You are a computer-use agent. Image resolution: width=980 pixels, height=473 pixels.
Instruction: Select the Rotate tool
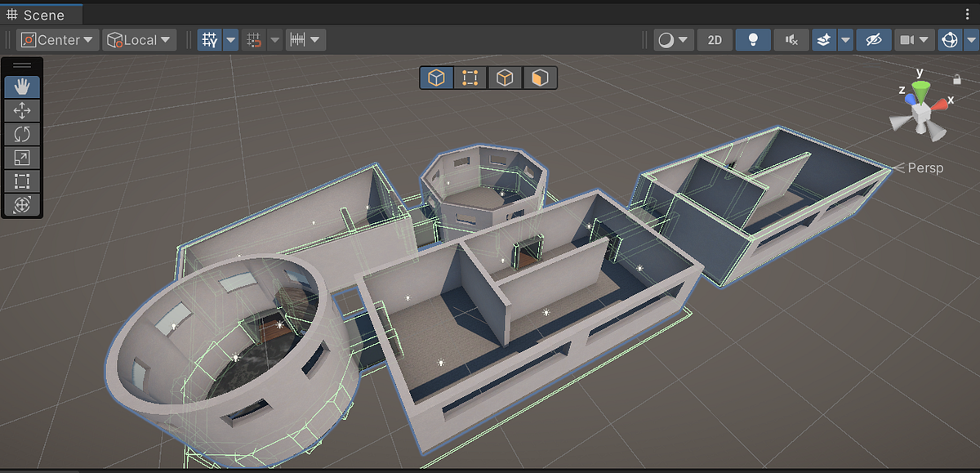pos(21,133)
